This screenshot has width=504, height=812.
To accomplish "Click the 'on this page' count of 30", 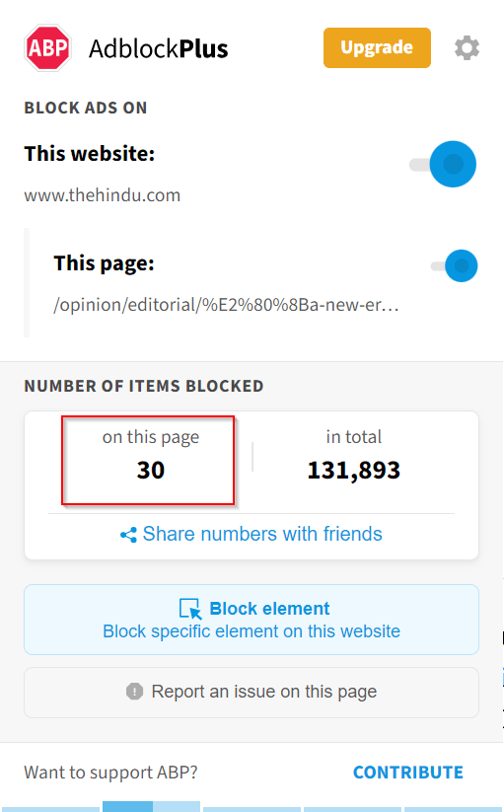I will tap(151, 471).
